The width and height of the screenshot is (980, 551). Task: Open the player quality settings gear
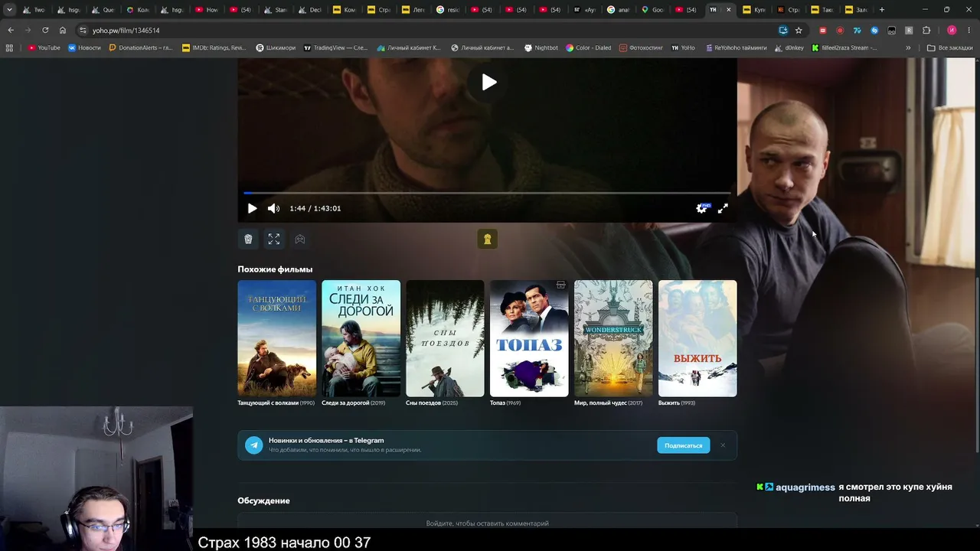(701, 208)
